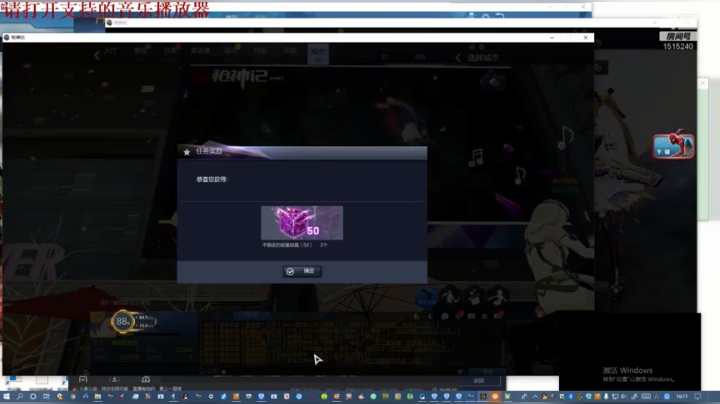Expand the 选择城市 chevron
720x404 pixels.
coord(458,58)
